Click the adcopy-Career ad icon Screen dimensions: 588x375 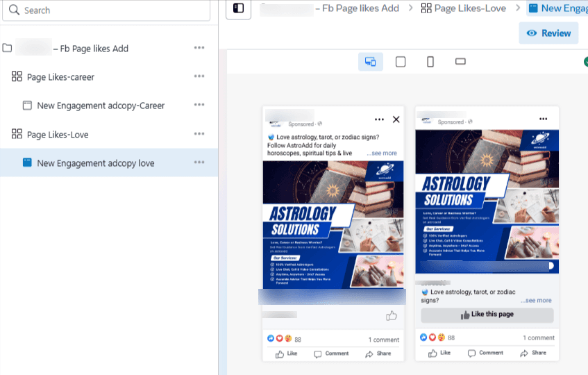coord(27,106)
